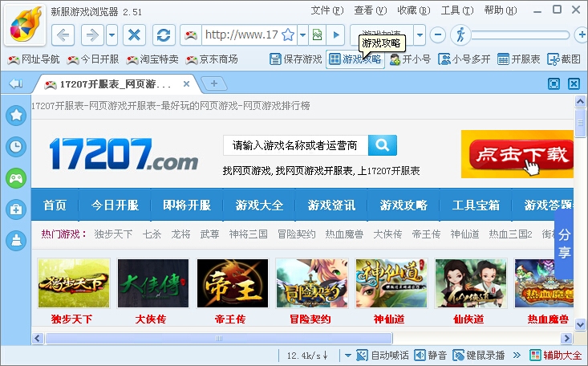Click 开小号 toolbar button

coord(410,59)
